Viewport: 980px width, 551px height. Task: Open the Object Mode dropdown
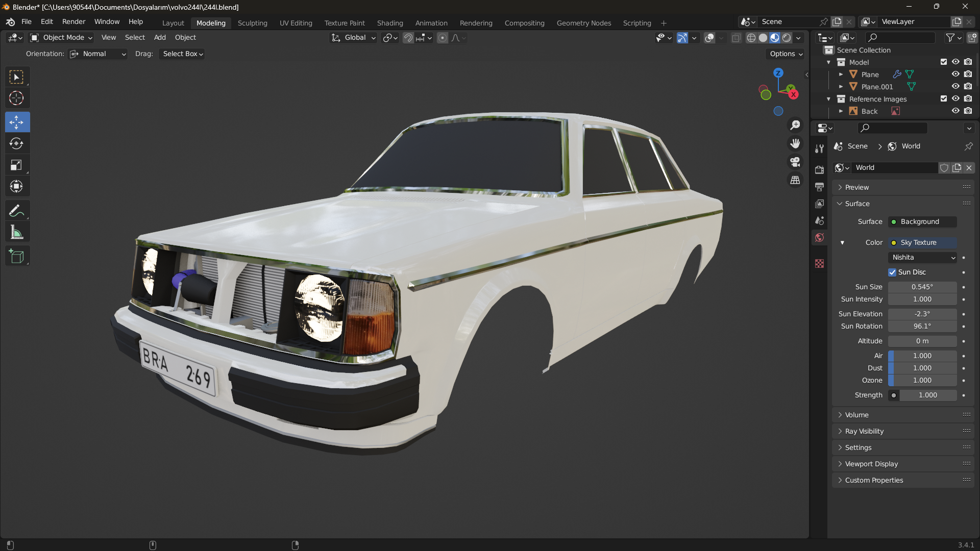(61, 38)
